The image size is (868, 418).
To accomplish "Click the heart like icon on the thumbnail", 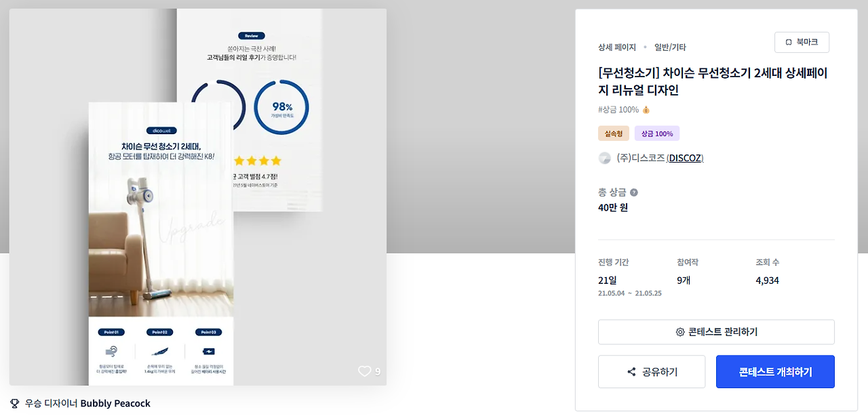I will tap(365, 371).
